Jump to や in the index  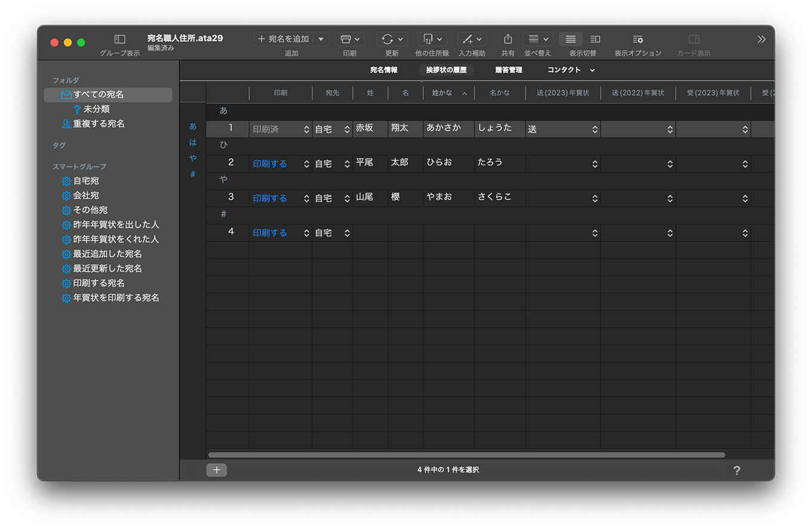pyautogui.click(x=193, y=158)
